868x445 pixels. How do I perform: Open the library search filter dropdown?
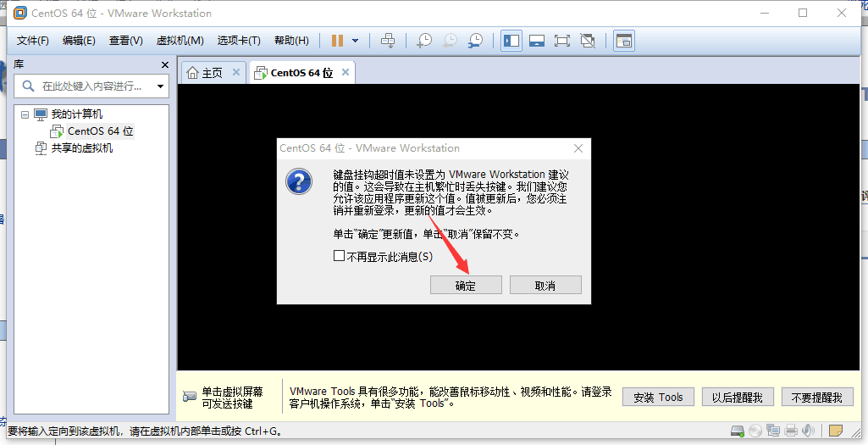tap(161, 86)
